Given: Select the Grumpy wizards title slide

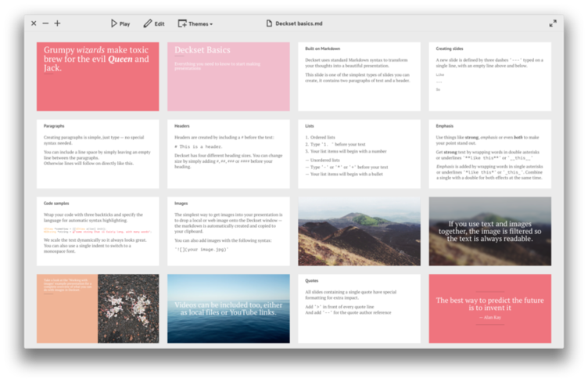Looking at the screenshot, I should 98,76.
